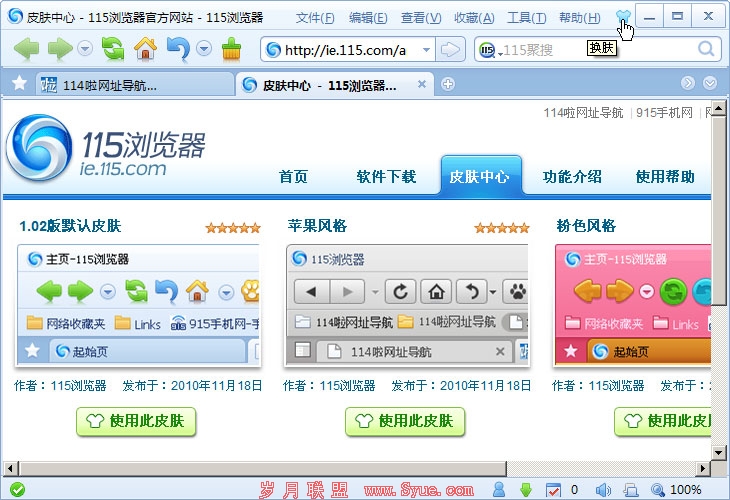Click the horizontal scrollbar right arrow
This screenshot has height=500, width=730.
point(703,468)
